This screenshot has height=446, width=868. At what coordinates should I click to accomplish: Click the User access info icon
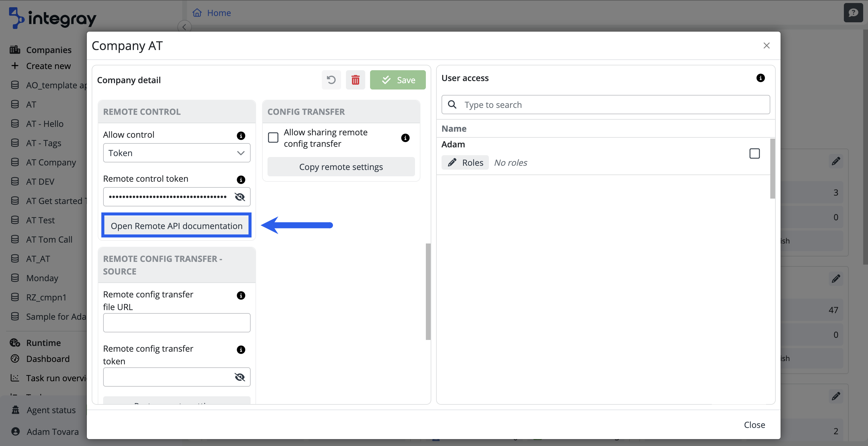(x=760, y=78)
